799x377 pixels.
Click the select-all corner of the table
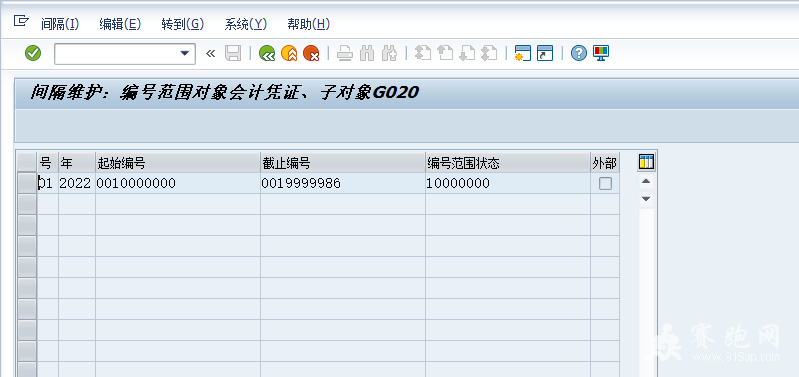tap(27, 163)
